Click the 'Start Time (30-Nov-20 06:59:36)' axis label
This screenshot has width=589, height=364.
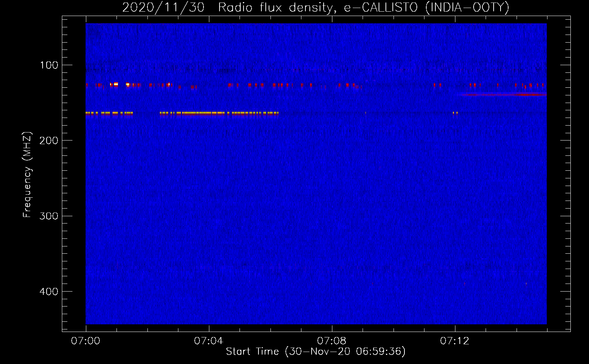[316, 352]
